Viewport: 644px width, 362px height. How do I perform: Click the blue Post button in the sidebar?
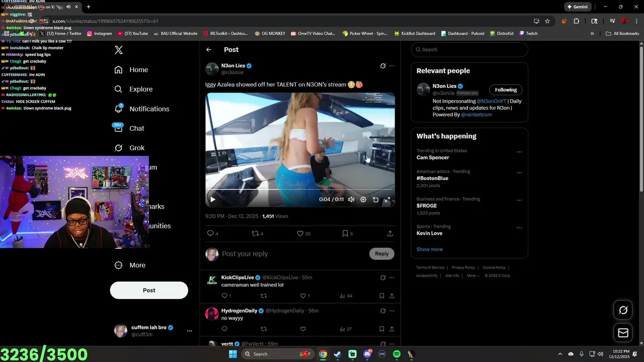(149, 290)
